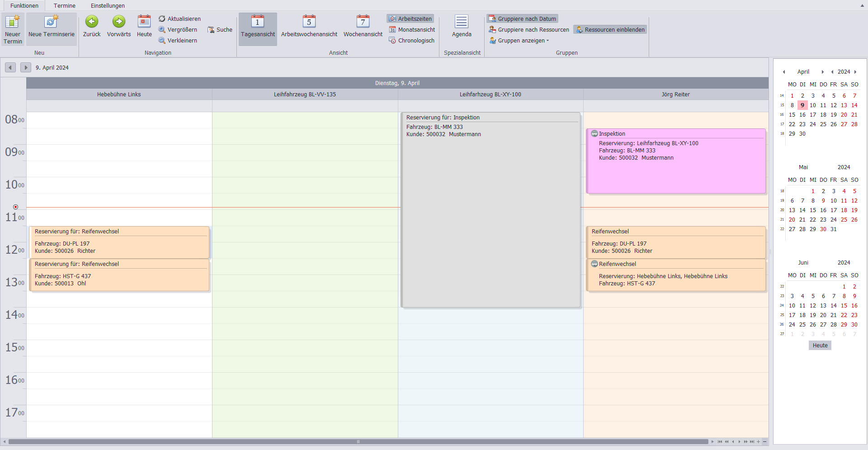This screenshot has height=450, width=868.
Task: Click the Neuer Termin icon
Action: point(13,22)
